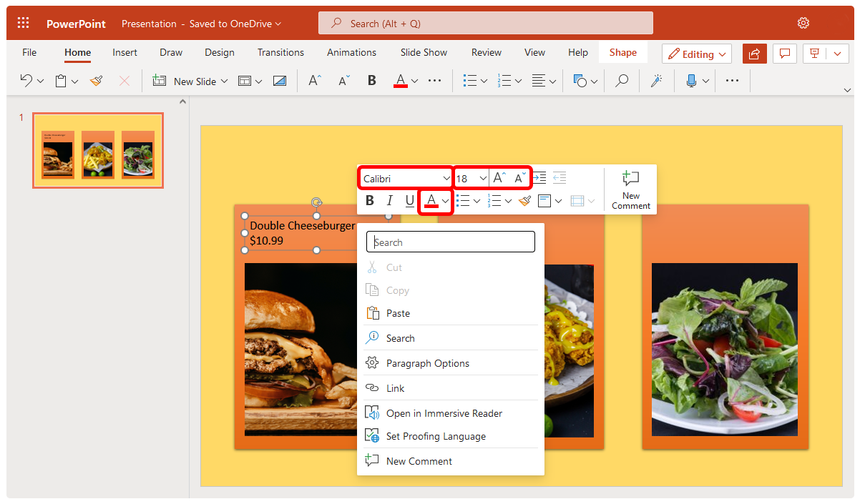Apply bold formatting from the ribbon
The height and width of the screenshot is (504, 860).
point(371,81)
